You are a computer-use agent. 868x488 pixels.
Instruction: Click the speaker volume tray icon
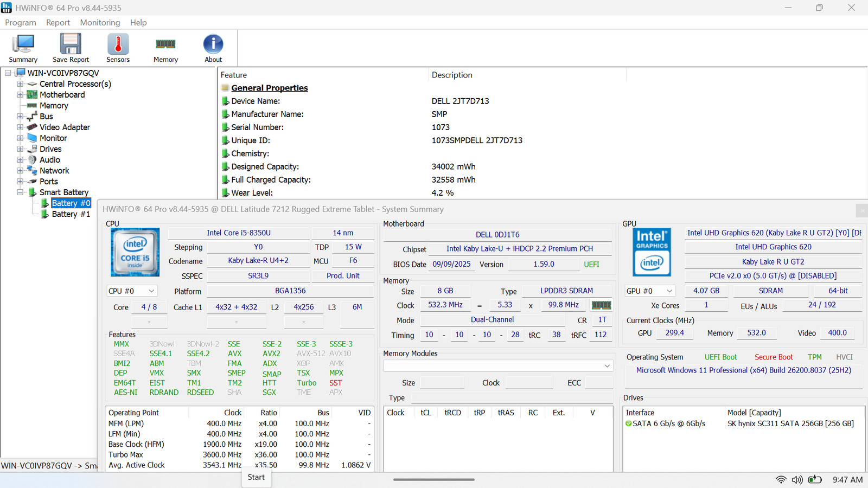[x=797, y=480]
